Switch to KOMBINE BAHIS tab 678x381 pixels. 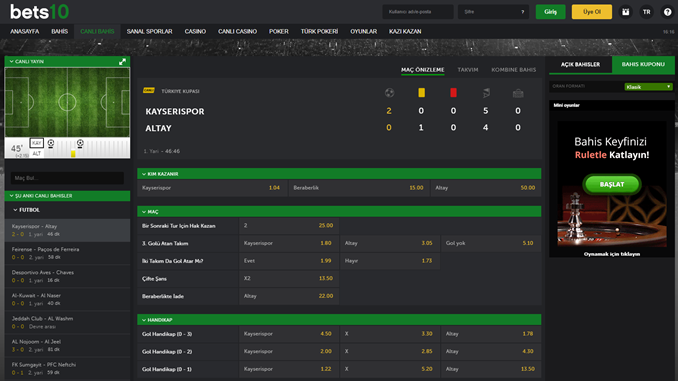pyautogui.click(x=514, y=70)
